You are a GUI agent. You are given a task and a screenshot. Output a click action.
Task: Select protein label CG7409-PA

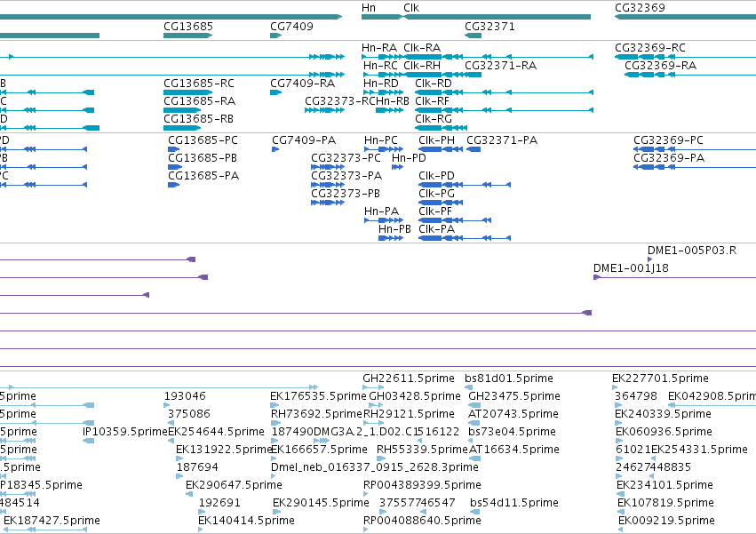point(304,140)
